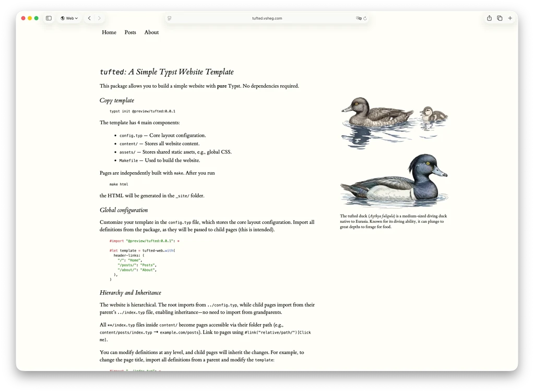Viewport: 534px width, 392px height.
Task: Click the "/posts/": "Posts" code line
Action: pos(137,265)
